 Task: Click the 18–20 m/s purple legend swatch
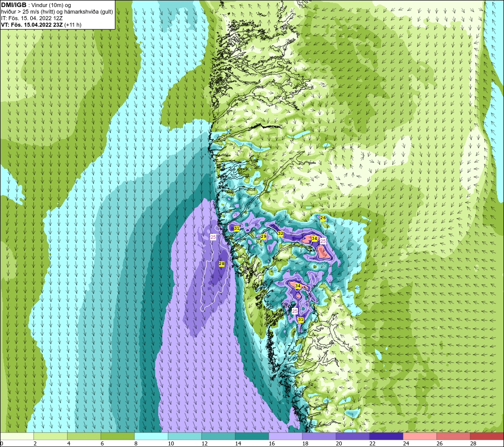coord(319,436)
